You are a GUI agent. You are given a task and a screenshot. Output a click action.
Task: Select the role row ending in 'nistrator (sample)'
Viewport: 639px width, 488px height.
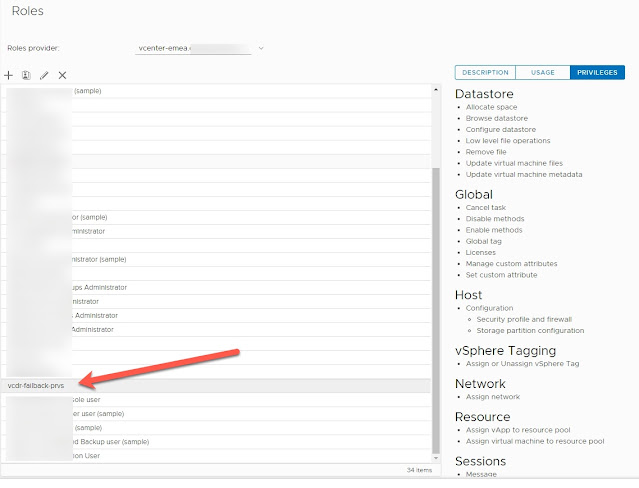[x=216, y=259]
